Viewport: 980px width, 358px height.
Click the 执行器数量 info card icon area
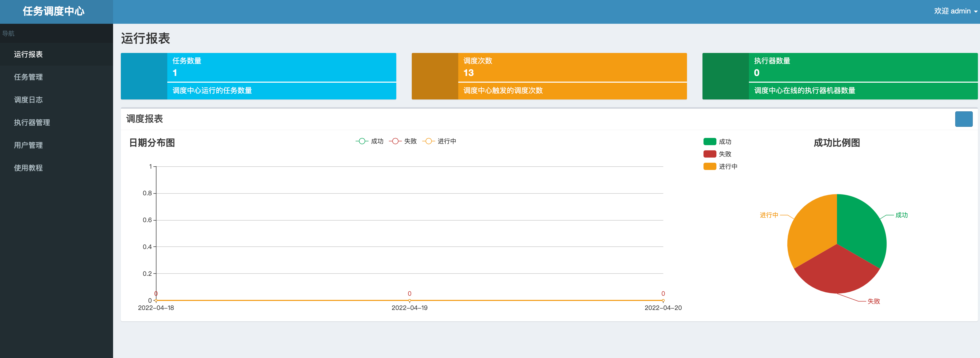[x=725, y=76]
